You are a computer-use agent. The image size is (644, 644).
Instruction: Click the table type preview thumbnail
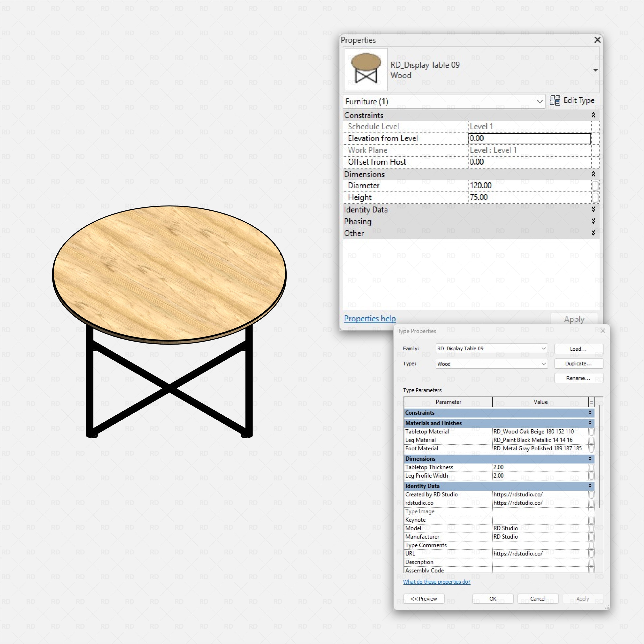coord(366,69)
